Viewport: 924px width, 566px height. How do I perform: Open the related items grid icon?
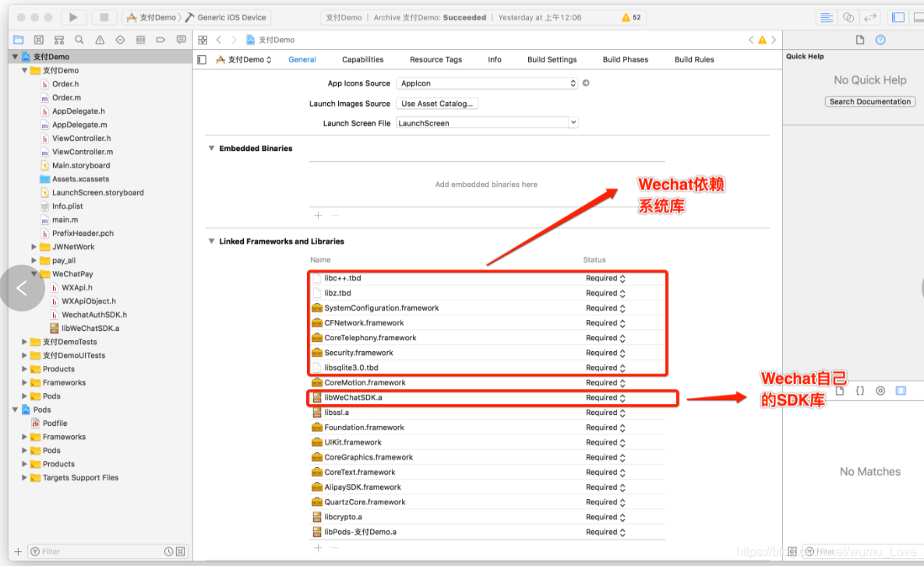203,40
